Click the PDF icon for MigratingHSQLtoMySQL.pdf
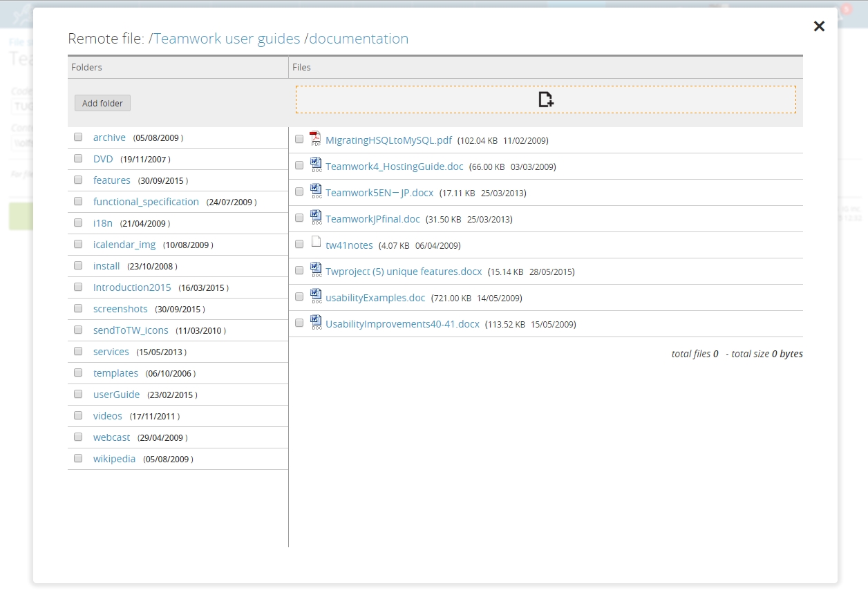The width and height of the screenshot is (868, 606). point(316,139)
